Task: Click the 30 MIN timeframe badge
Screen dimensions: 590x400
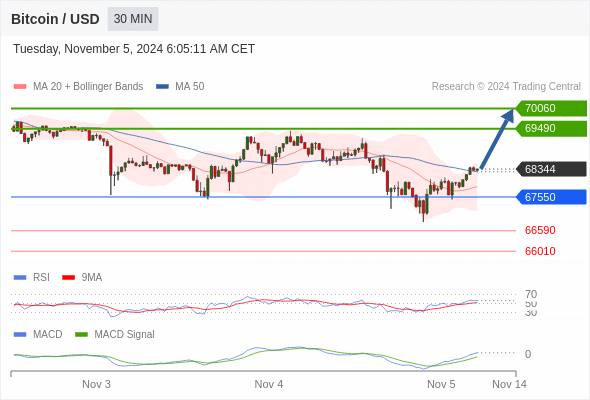Action: (133, 19)
